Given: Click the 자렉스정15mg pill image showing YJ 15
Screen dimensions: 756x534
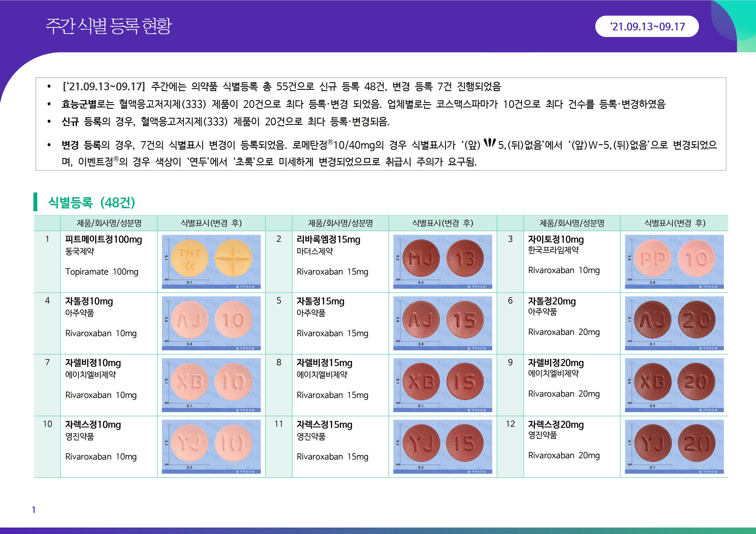Looking at the screenshot, I should tap(442, 447).
